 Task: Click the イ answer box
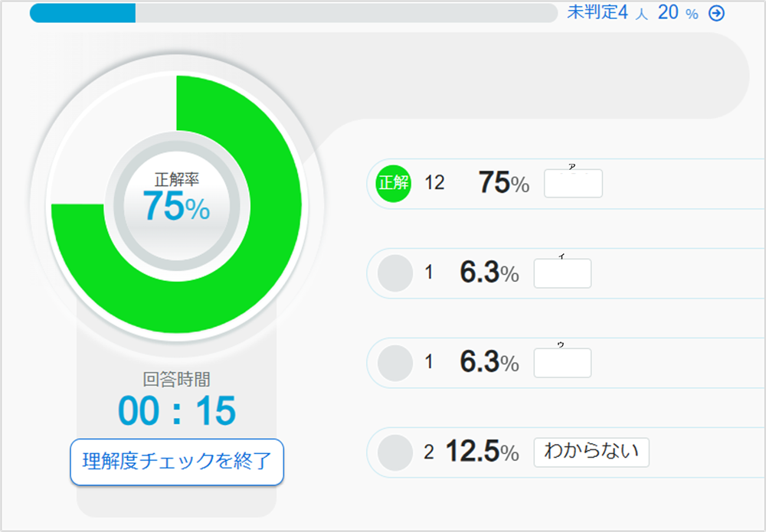[x=562, y=273]
